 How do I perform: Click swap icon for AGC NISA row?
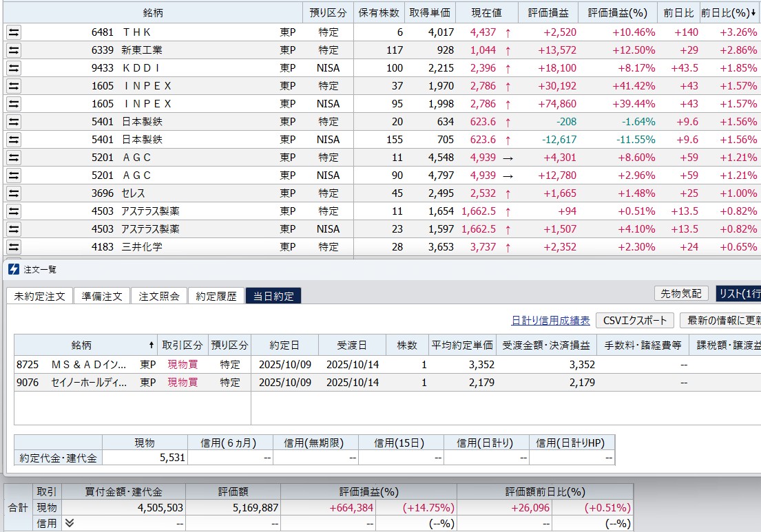coord(14,175)
